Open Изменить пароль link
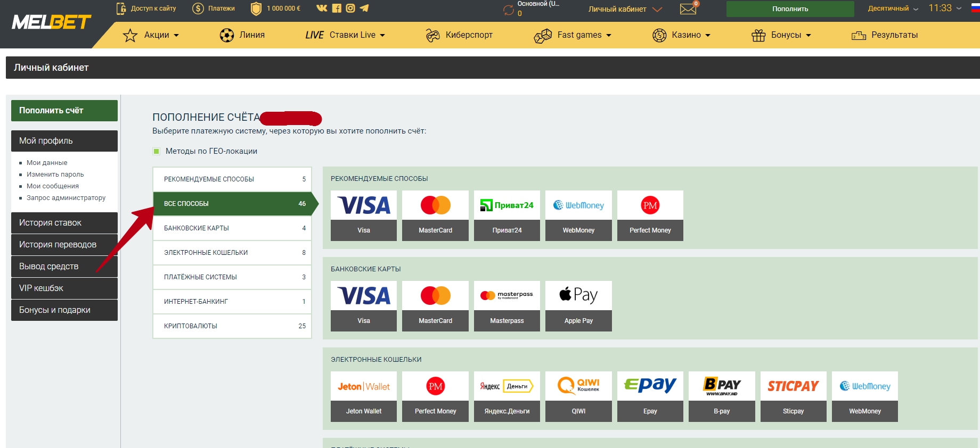The height and width of the screenshot is (448, 980). (x=55, y=175)
